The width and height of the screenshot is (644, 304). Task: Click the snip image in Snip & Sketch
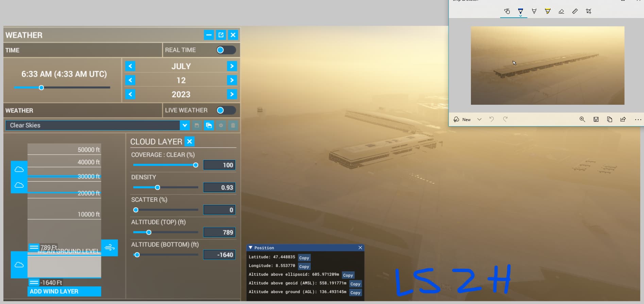[x=547, y=65]
